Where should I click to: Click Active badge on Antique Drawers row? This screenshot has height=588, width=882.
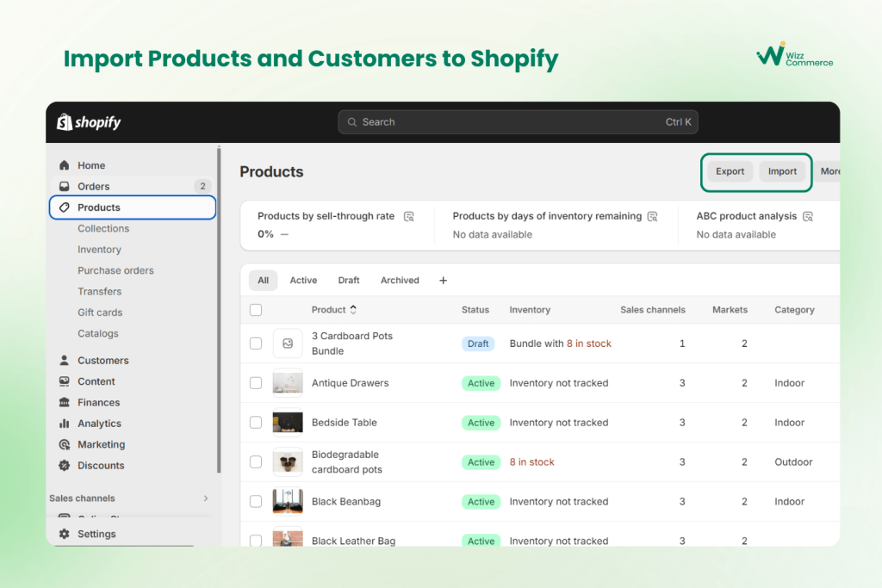coord(481,383)
